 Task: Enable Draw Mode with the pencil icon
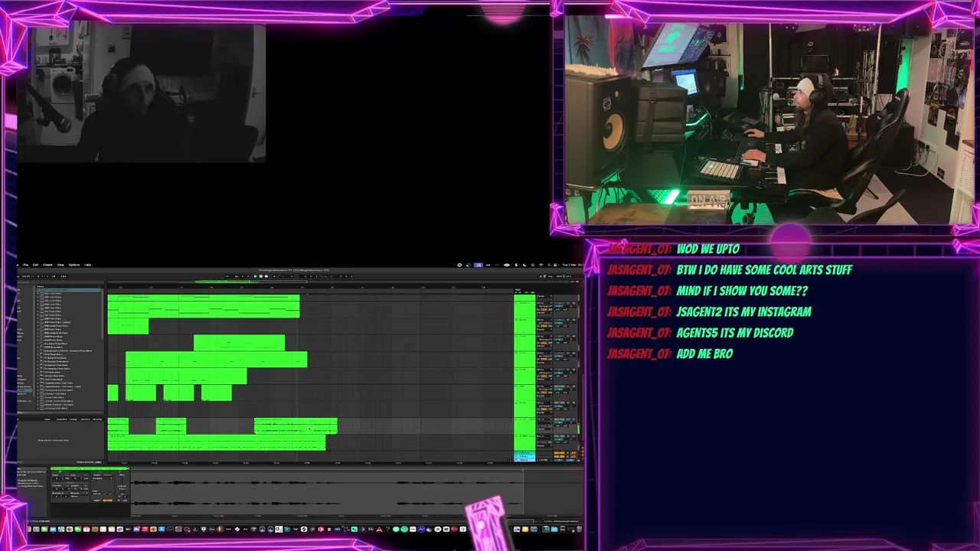tap(541, 276)
